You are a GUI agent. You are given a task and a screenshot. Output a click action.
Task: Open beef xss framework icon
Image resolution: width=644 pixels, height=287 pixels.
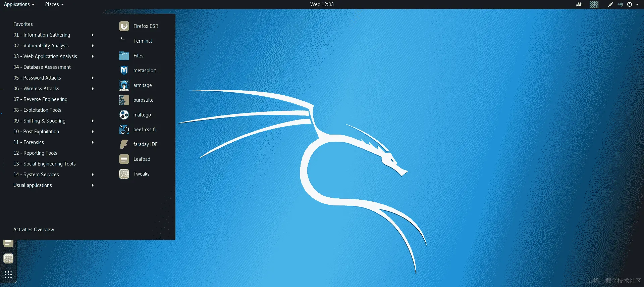pos(124,130)
